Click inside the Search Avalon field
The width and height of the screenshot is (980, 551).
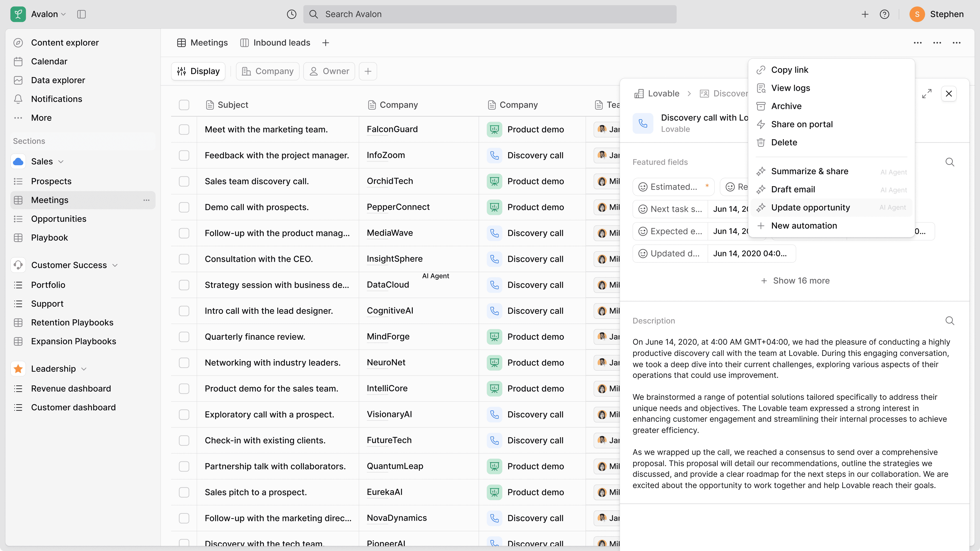pyautogui.click(x=418, y=14)
